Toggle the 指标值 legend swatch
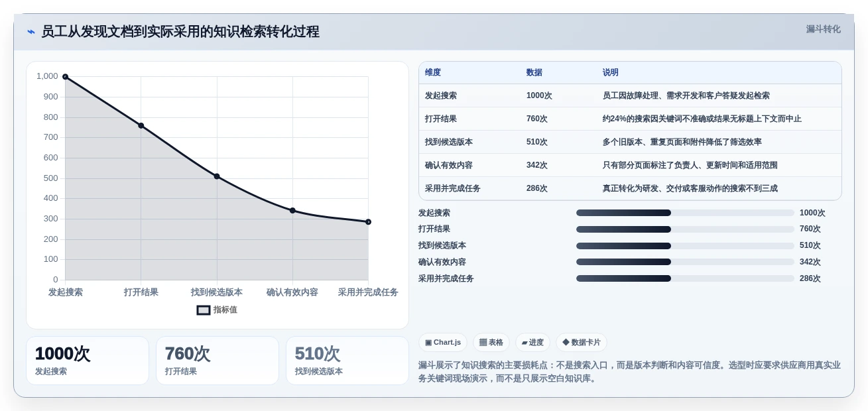868x411 pixels. tap(204, 310)
